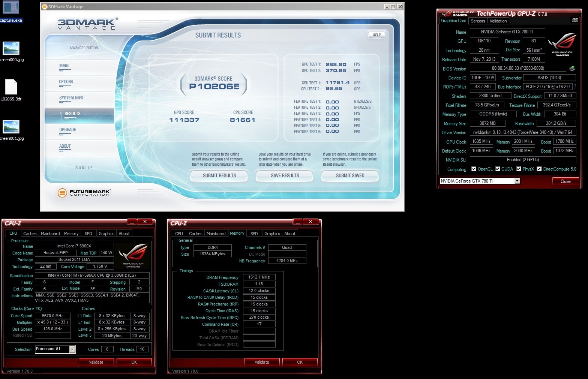Switch to the Sensors tab in GPU-Z
Screen dimensions: 588x379
(478, 21)
